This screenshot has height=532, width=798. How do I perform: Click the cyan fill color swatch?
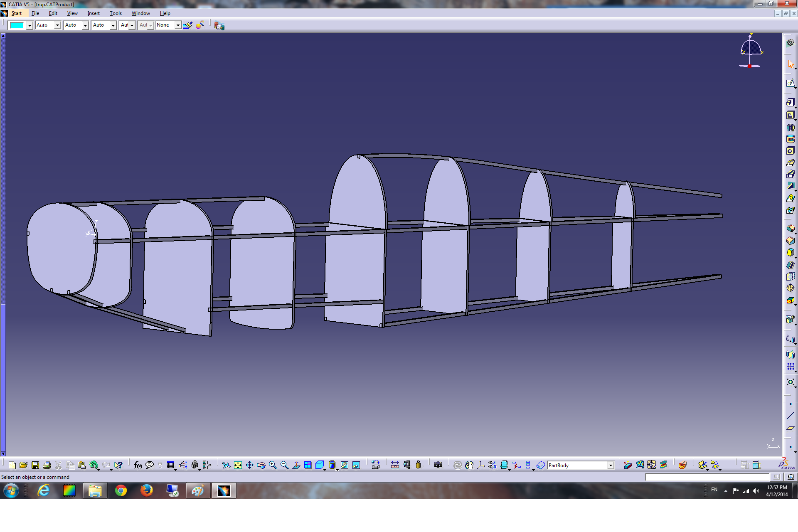(x=17, y=25)
